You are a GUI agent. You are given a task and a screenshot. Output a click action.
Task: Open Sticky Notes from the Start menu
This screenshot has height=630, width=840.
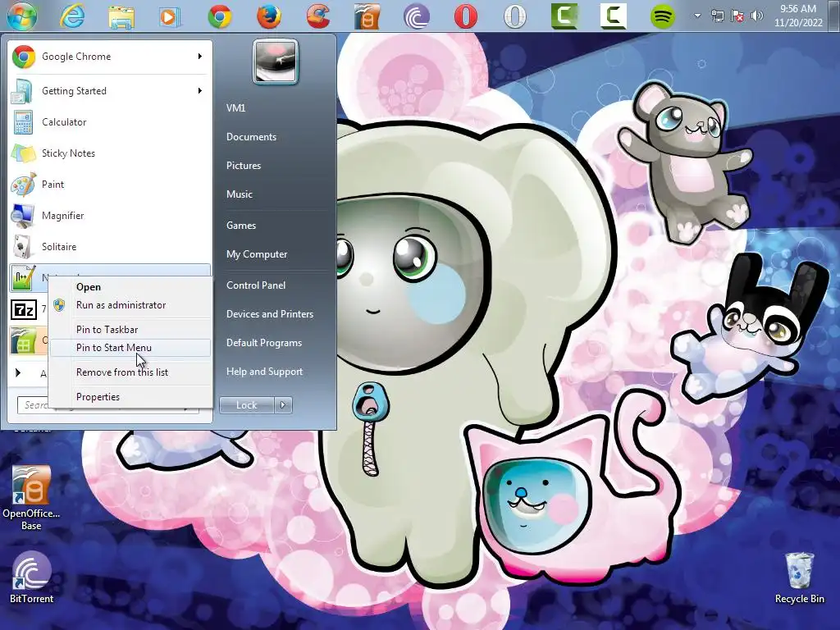coord(110,153)
